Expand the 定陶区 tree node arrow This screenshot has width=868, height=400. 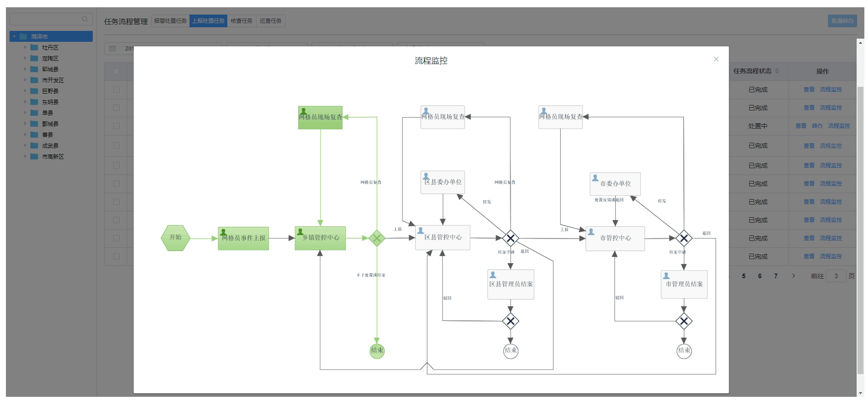pos(25,58)
